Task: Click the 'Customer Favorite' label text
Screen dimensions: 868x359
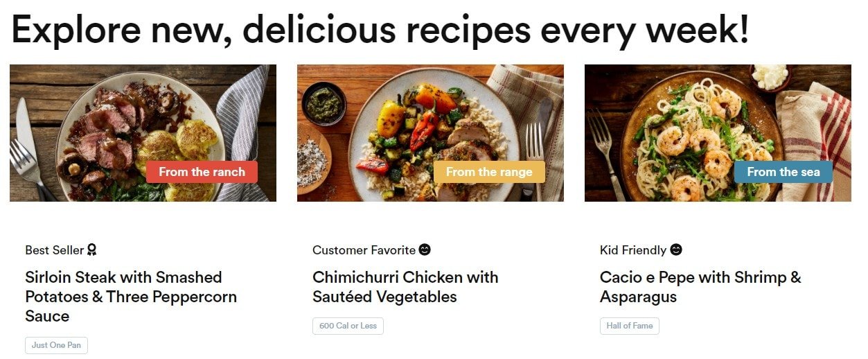Action: [364, 250]
